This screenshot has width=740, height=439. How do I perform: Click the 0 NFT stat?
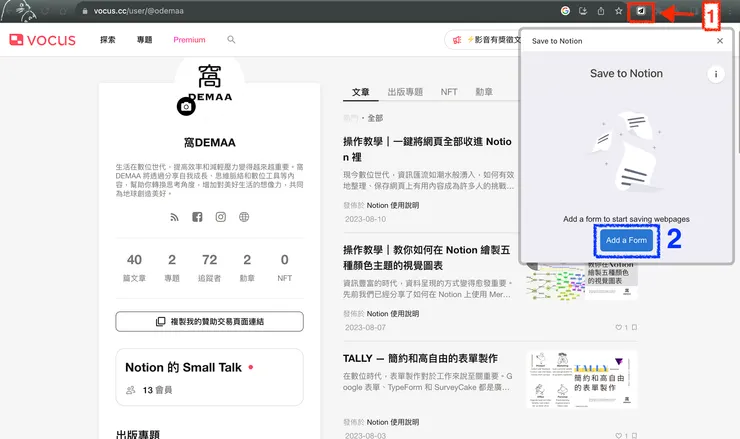[285, 268]
